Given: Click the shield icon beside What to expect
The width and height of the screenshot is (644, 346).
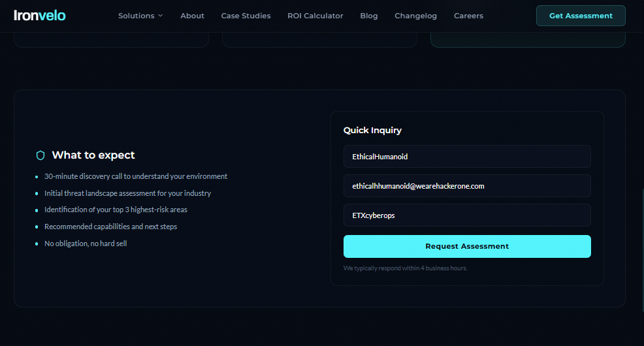Looking at the screenshot, I should coord(40,155).
